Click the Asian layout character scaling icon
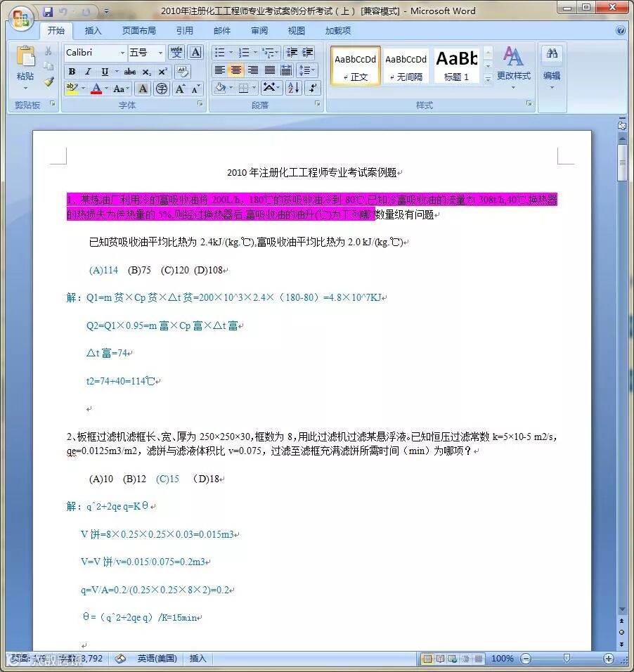This screenshot has height=672, width=634. (x=270, y=88)
